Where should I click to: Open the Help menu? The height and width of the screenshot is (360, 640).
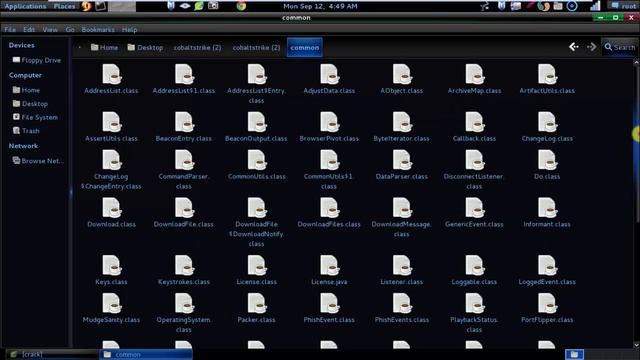(129, 29)
